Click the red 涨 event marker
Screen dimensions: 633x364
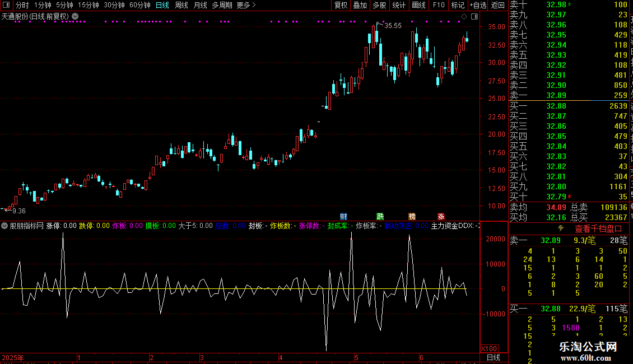pos(441,217)
